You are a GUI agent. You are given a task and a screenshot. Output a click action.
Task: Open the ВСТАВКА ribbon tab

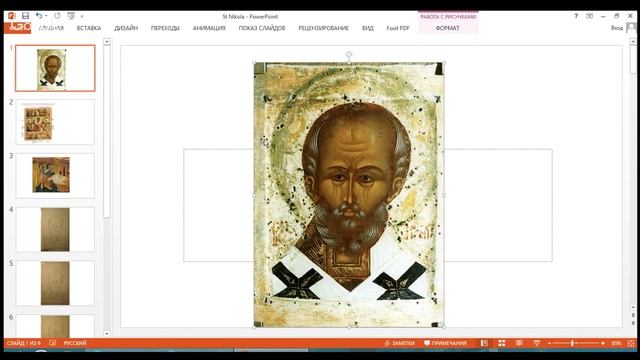89,28
